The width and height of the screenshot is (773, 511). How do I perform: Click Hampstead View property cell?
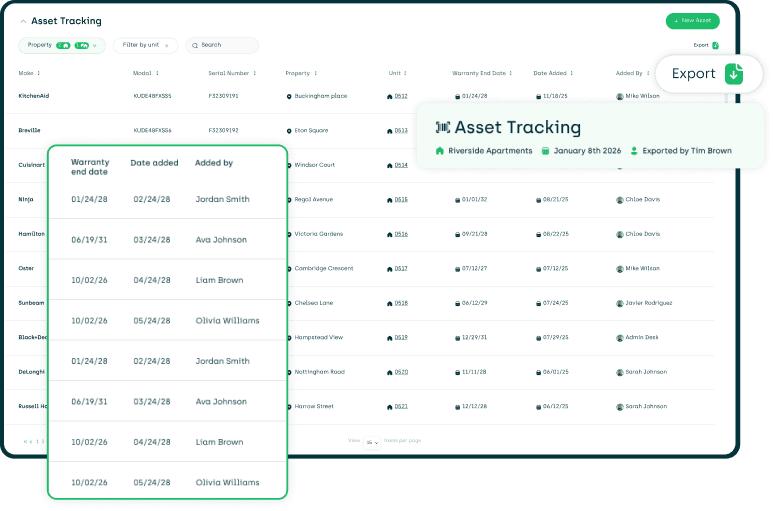coord(318,338)
